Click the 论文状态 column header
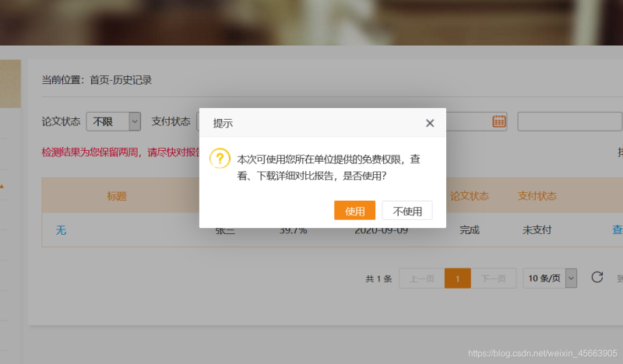Screen dimensions: 623x364 coord(470,196)
